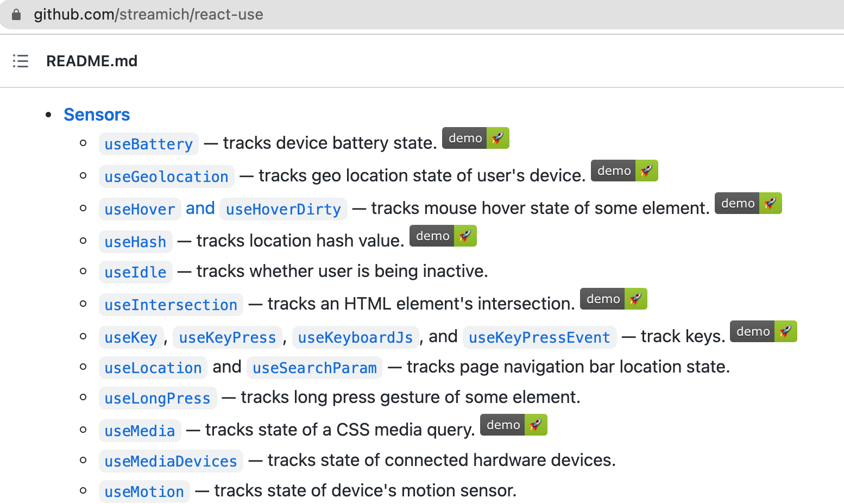The height and width of the screenshot is (504, 844).
Task: Open the useGeolocation demo badge
Action: 624,171
